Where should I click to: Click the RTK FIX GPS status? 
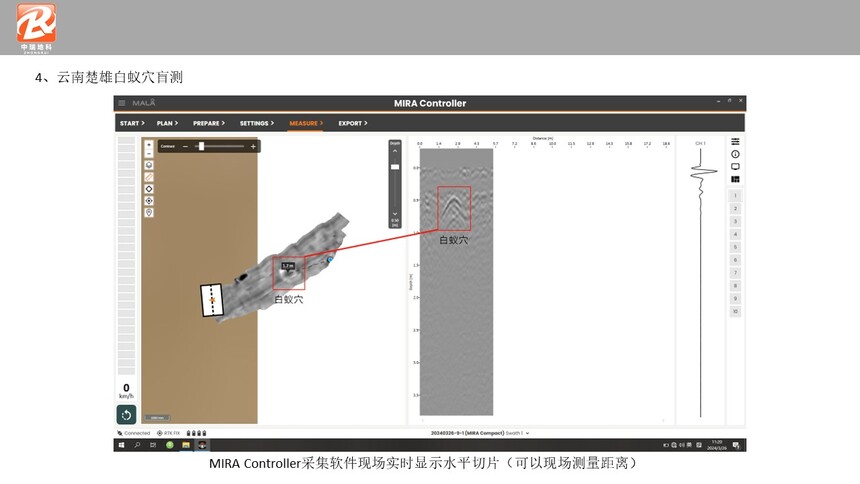168,434
